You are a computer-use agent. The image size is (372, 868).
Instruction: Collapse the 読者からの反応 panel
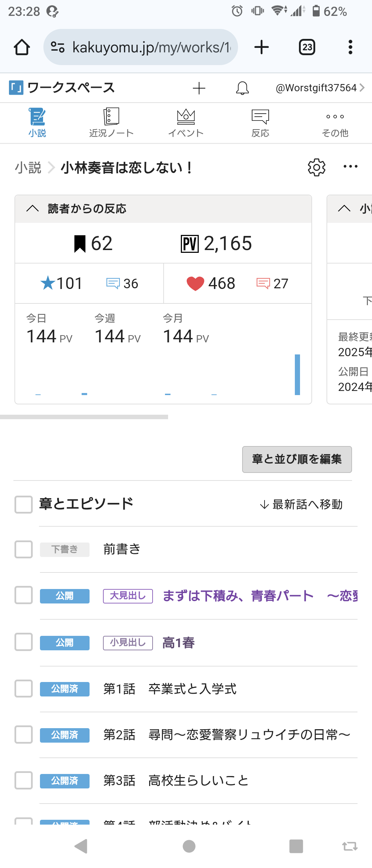[x=33, y=208]
